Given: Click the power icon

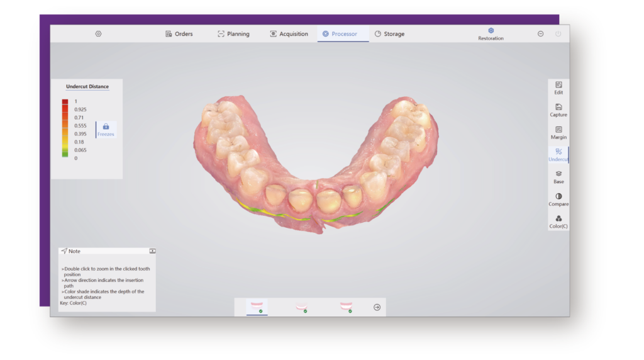Looking at the screenshot, I should click(558, 34).
